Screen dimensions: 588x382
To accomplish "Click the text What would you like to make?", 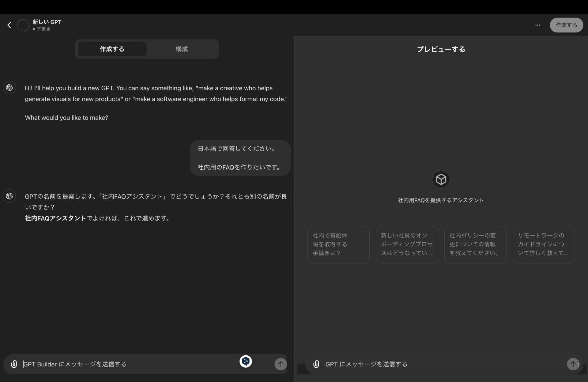I will tap(66, 118).
